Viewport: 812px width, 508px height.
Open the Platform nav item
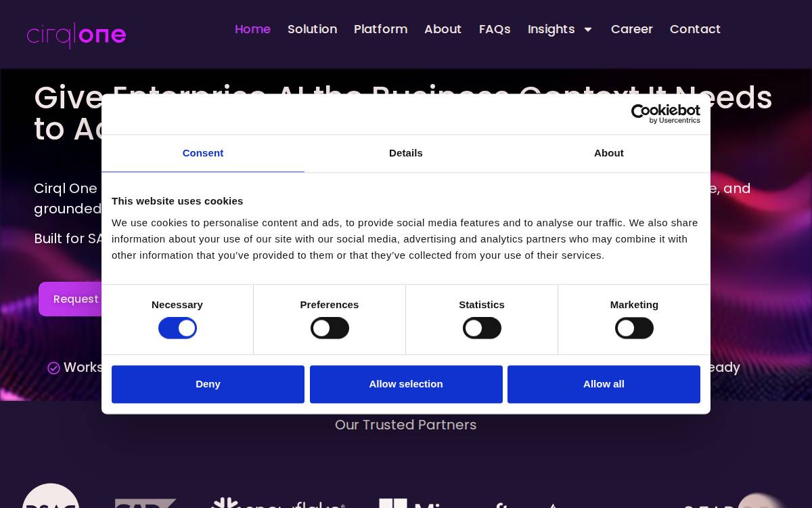[380, 29]
